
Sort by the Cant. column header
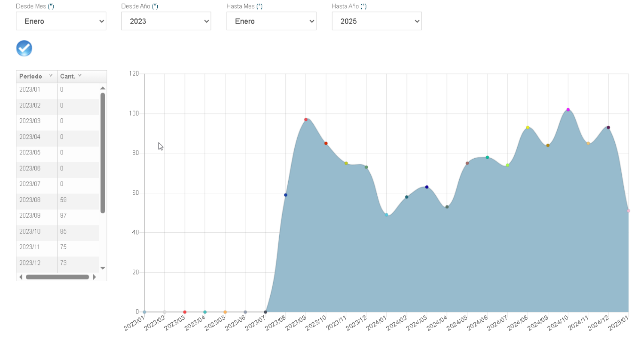coord(67,76)
